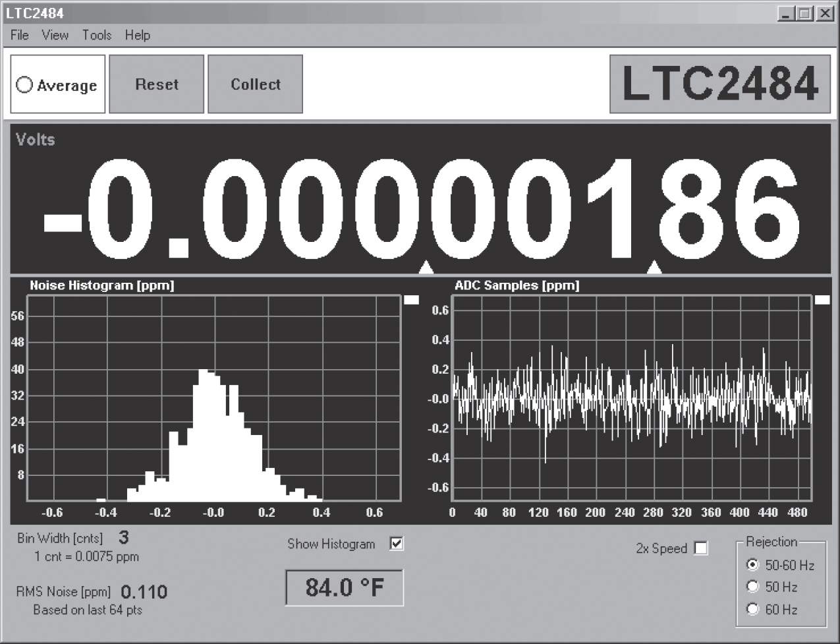Minimize the LTC2484 window
This screenshot has height=644, width=840.
click(785, 13)
